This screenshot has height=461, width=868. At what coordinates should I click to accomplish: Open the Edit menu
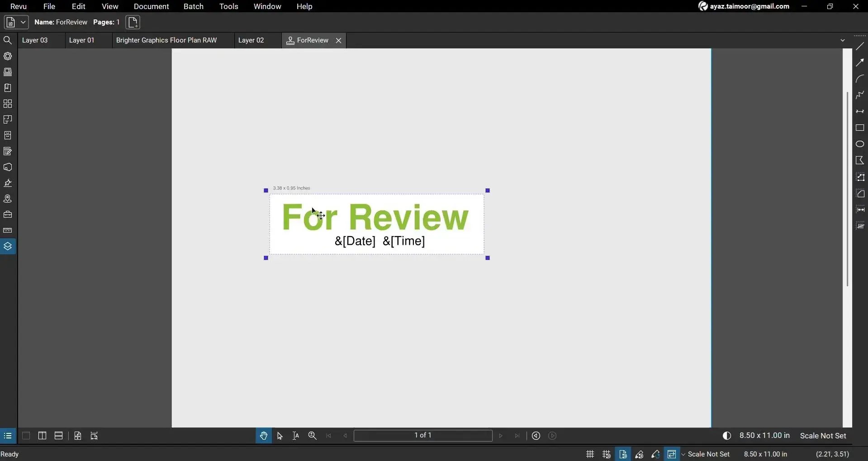click(79, 6)
